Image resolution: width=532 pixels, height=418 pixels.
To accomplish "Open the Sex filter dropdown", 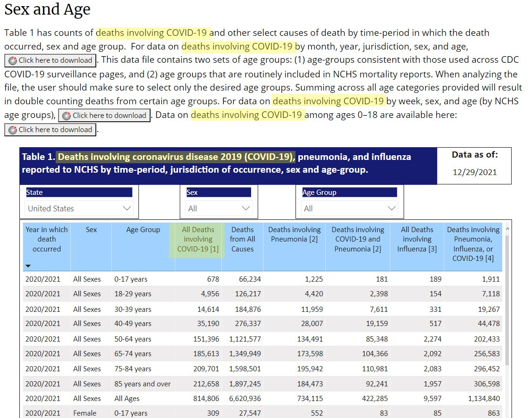I will point(219,209).
